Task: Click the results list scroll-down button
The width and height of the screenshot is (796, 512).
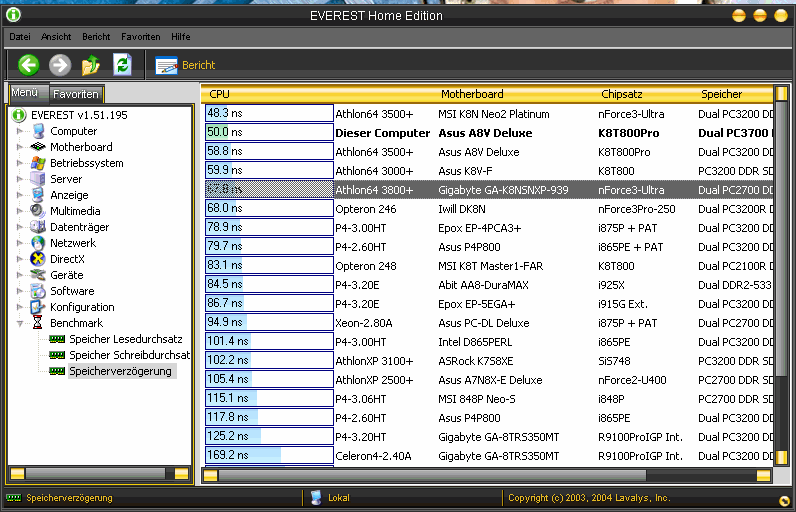Action: pos(781,457)
